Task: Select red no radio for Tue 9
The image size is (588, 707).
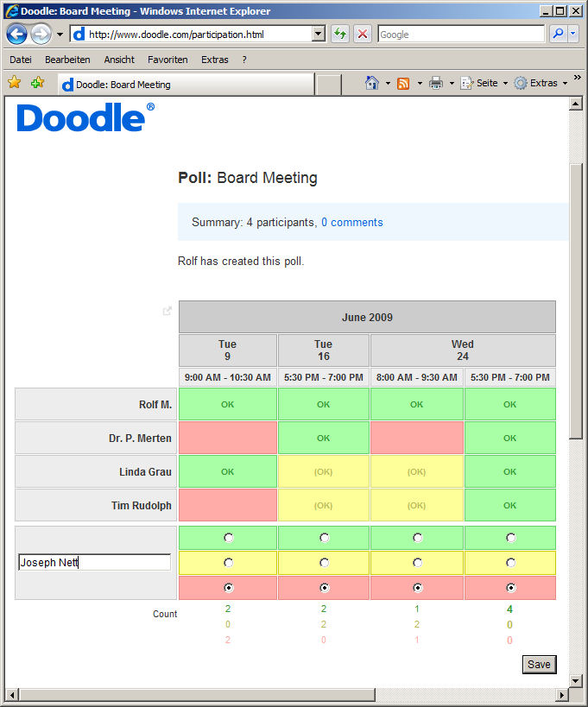Action: point(229,588)
